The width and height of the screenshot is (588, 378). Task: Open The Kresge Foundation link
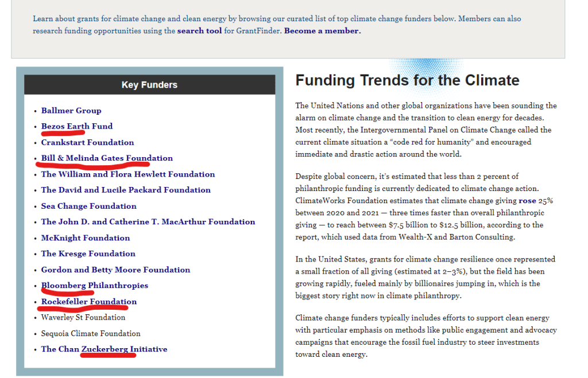(88, 254)
